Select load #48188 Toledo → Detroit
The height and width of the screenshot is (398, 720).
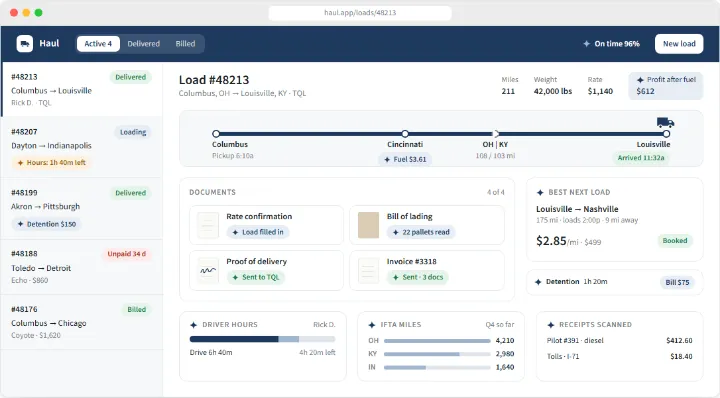pyautogui.click(x=82, y=267)
